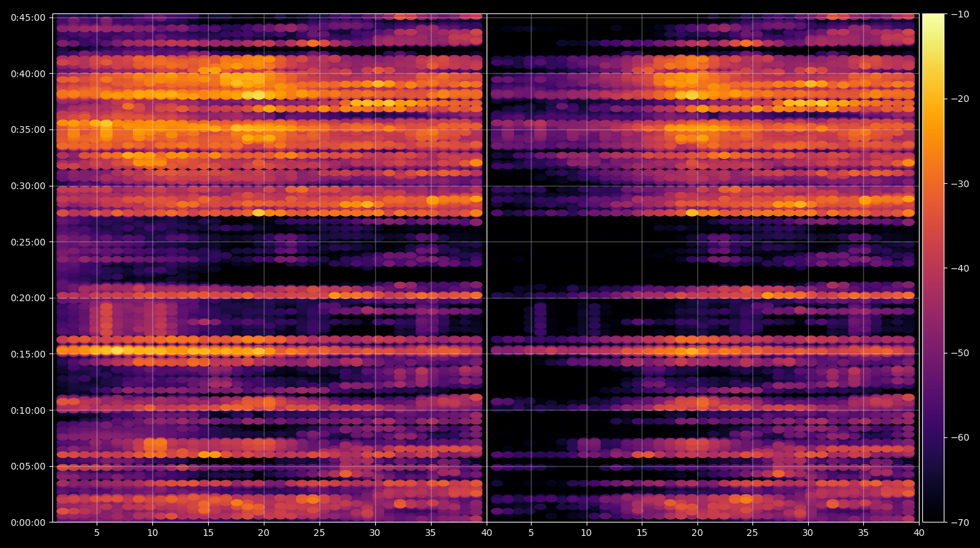Click x-axis label 30 of right panel
The height and width of the screenshot is (548, 980).
click(807, 533)
